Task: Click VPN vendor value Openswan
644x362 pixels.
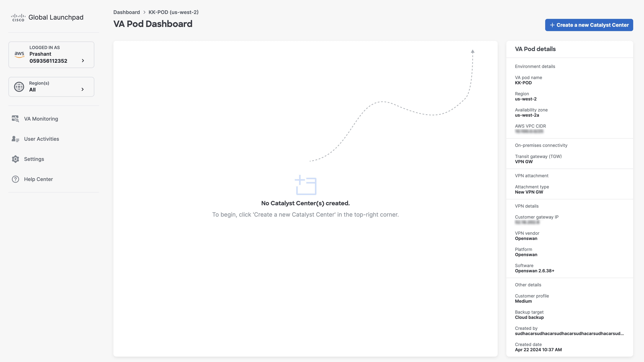Action: (x=526, y=239)
